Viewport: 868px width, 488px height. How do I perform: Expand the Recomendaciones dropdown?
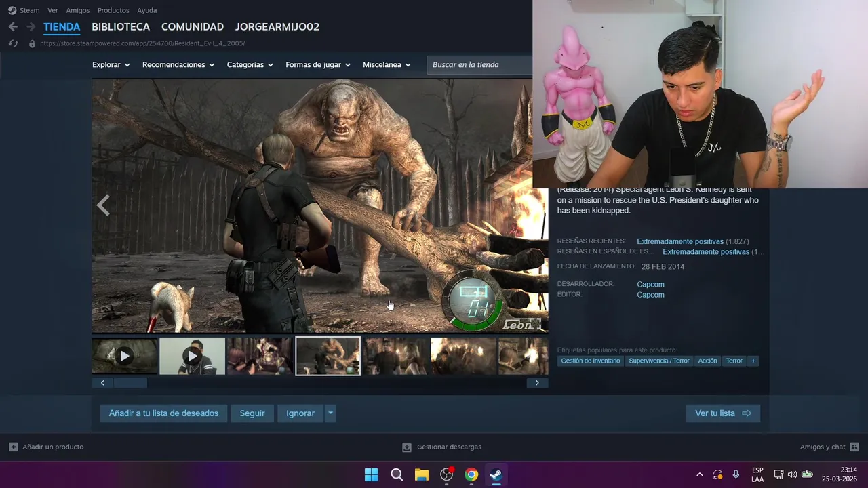(x=178, y=65)
